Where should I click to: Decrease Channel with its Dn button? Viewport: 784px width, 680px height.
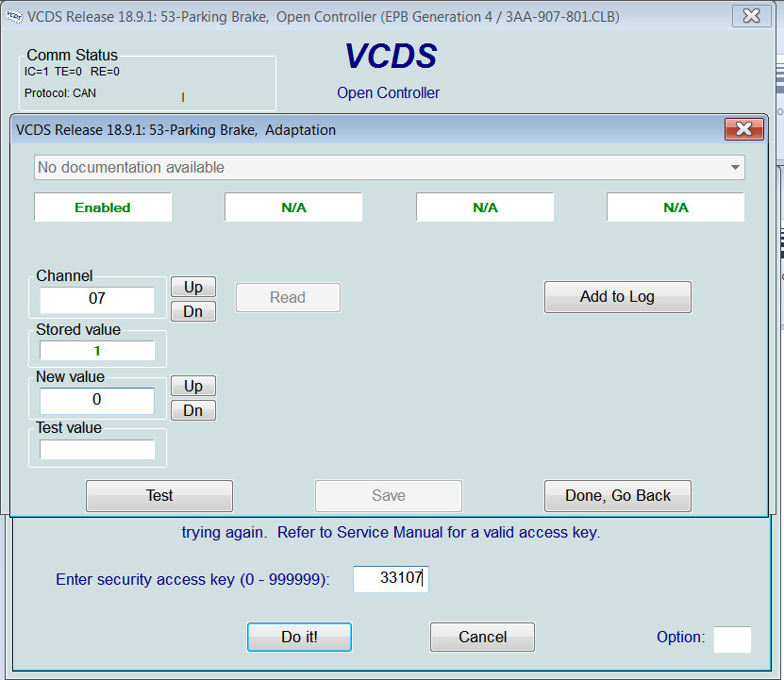pos(193,311)
